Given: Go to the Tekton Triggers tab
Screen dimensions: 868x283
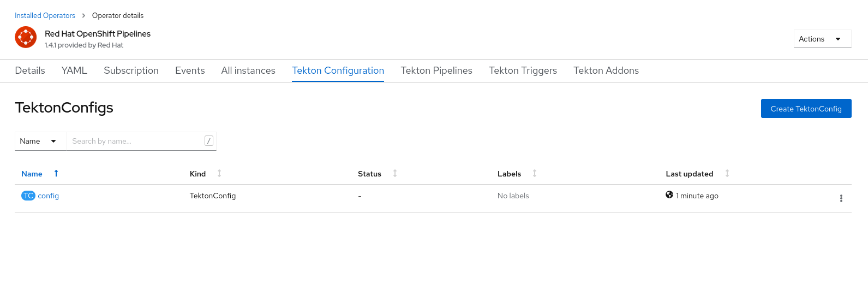Looking at the screenshot, I should [x=523, y=70].
